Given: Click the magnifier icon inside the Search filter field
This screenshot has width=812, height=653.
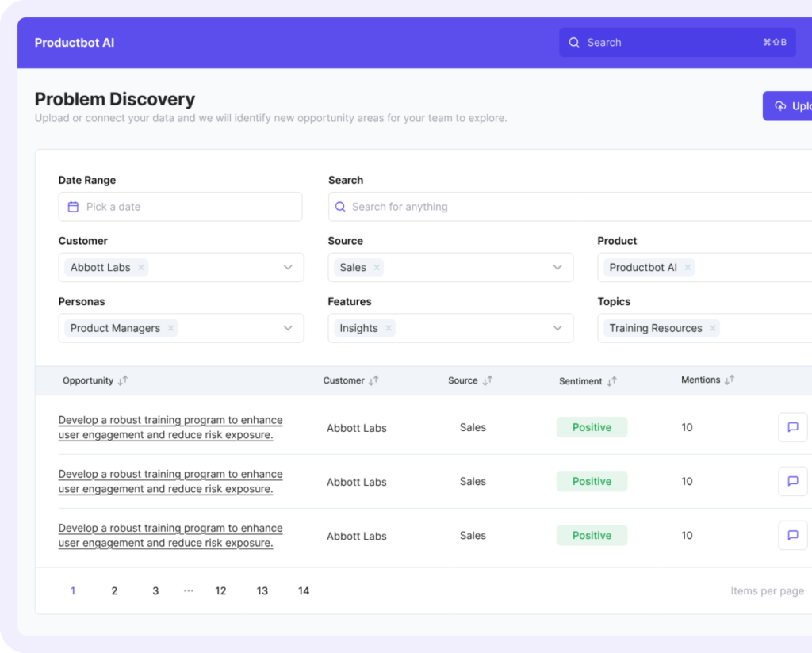Looking at the screenshot, I should [339, 206].
